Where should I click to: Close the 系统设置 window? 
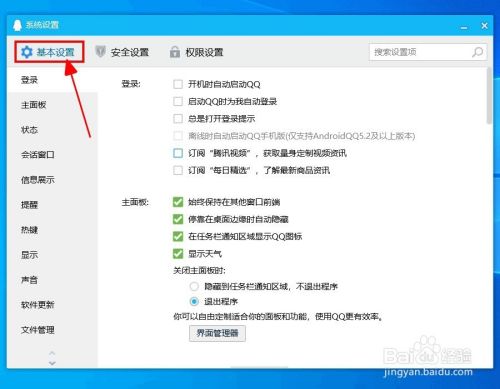pyautogui.click(x=484, y=26)
